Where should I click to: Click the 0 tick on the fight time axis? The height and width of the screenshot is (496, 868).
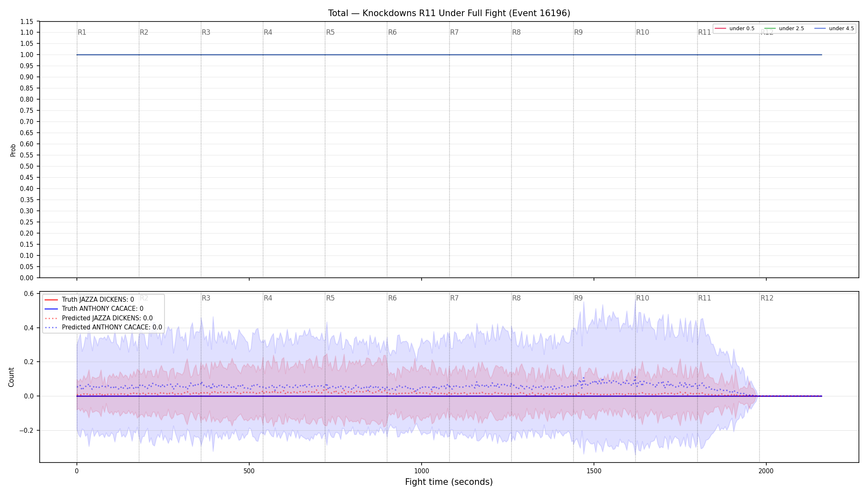(76, 471)
